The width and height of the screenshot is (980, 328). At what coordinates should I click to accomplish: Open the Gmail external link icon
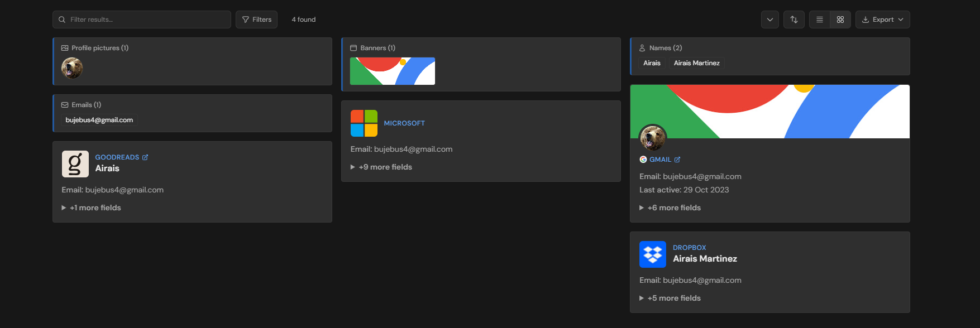677,160
